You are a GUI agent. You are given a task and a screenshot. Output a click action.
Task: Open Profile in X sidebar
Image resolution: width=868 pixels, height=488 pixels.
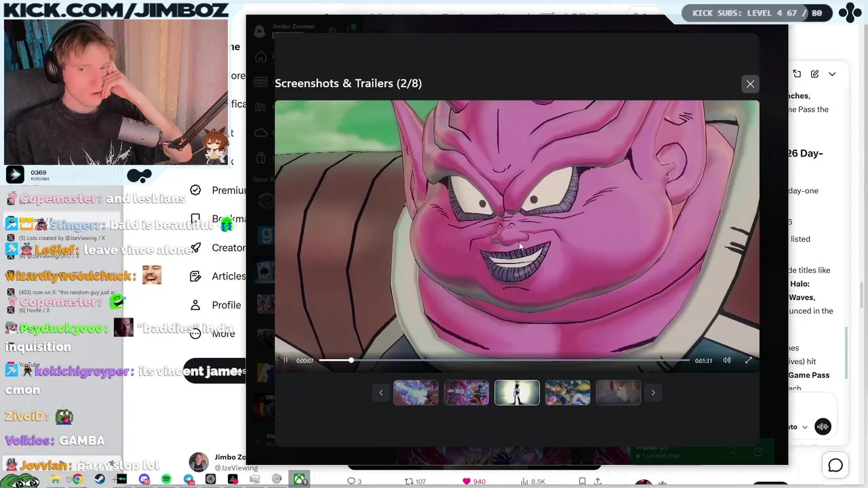216,305
